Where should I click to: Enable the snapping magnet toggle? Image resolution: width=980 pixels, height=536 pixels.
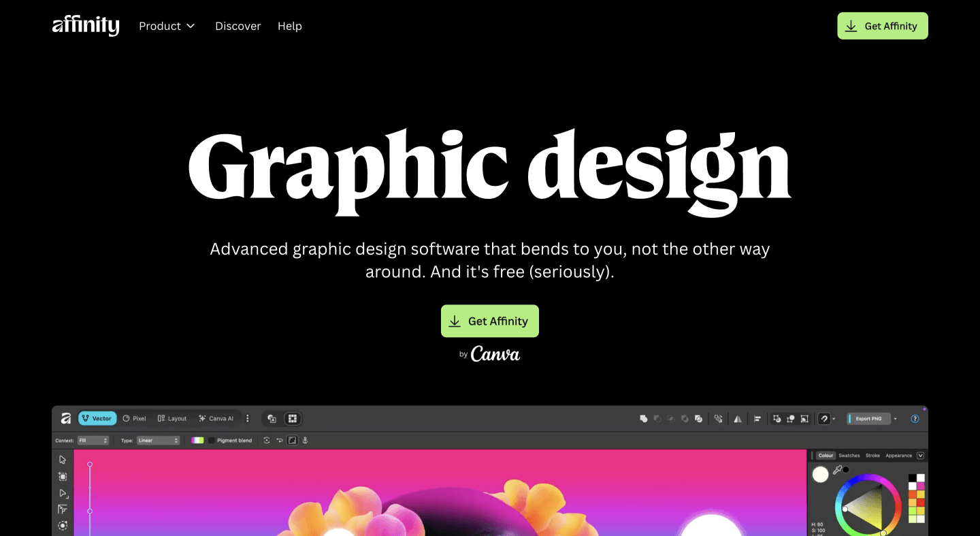pyautogui.click(x=823, y=418)
